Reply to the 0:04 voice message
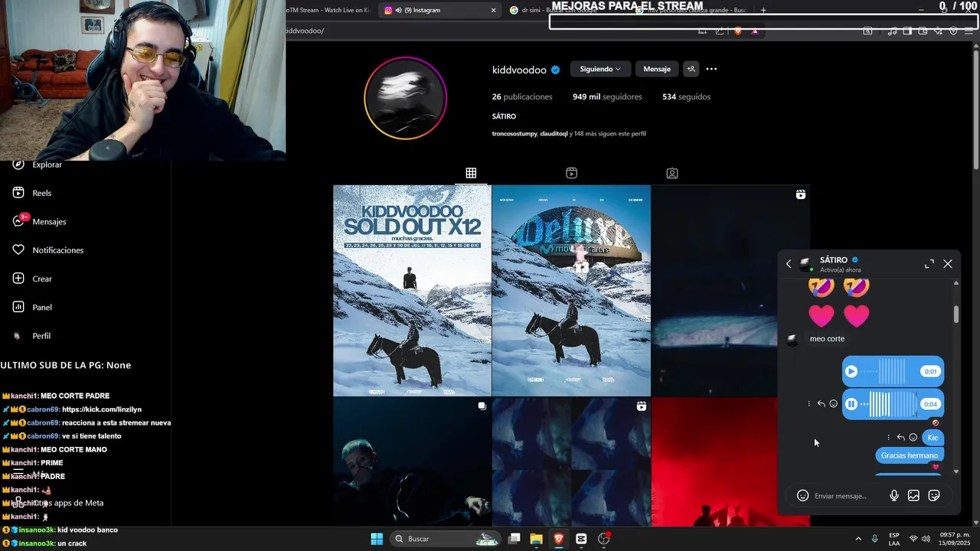980x551 pixels. 822,403
